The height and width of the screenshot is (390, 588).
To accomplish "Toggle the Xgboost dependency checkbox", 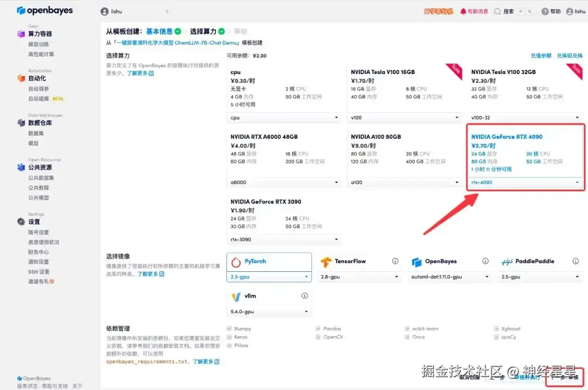I will tap(496, 329).
